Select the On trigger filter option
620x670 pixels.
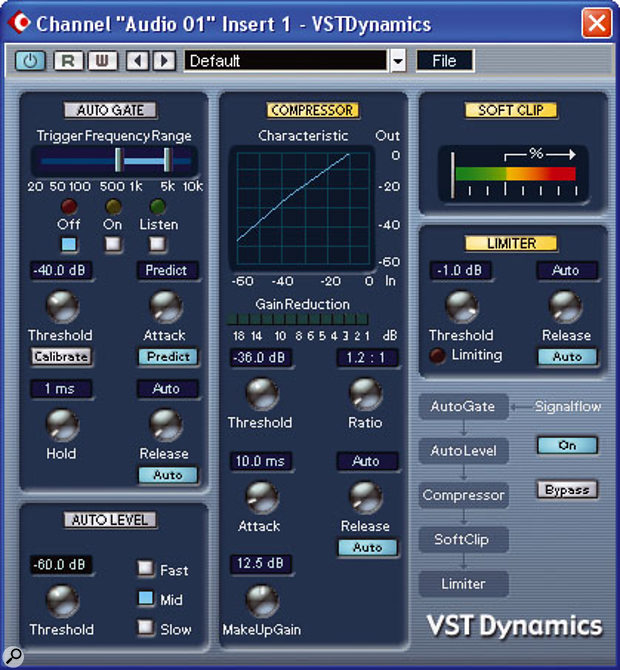[x=113, y=244]
